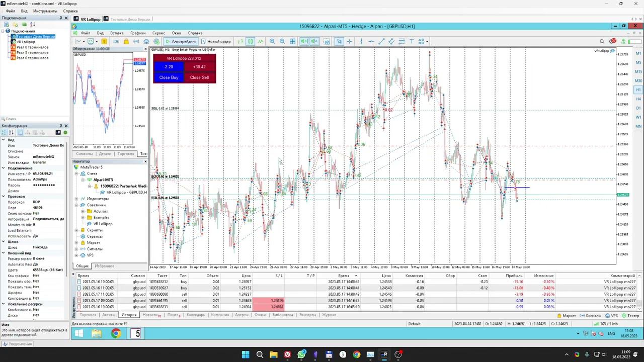
Task: Select the text label tool
Action: (412, 41)
